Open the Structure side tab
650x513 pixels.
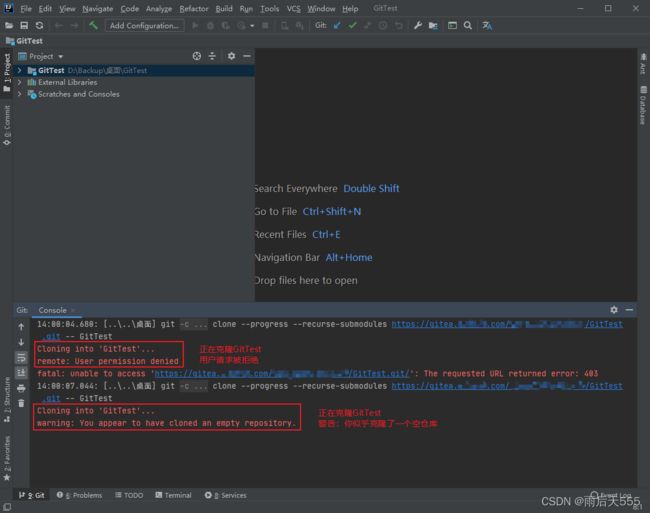pos(7,400)
